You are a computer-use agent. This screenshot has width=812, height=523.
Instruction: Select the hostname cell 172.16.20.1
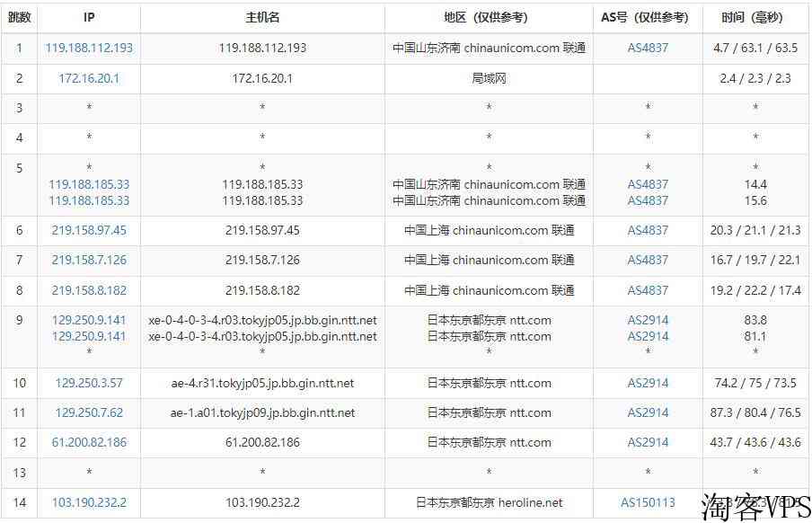click(262, 79)
